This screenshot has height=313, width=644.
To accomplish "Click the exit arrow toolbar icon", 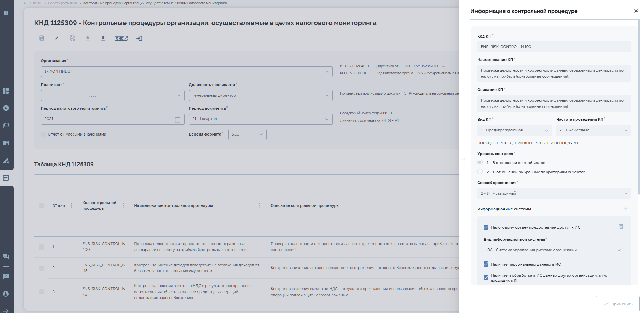I will click(x=139, y=38).
